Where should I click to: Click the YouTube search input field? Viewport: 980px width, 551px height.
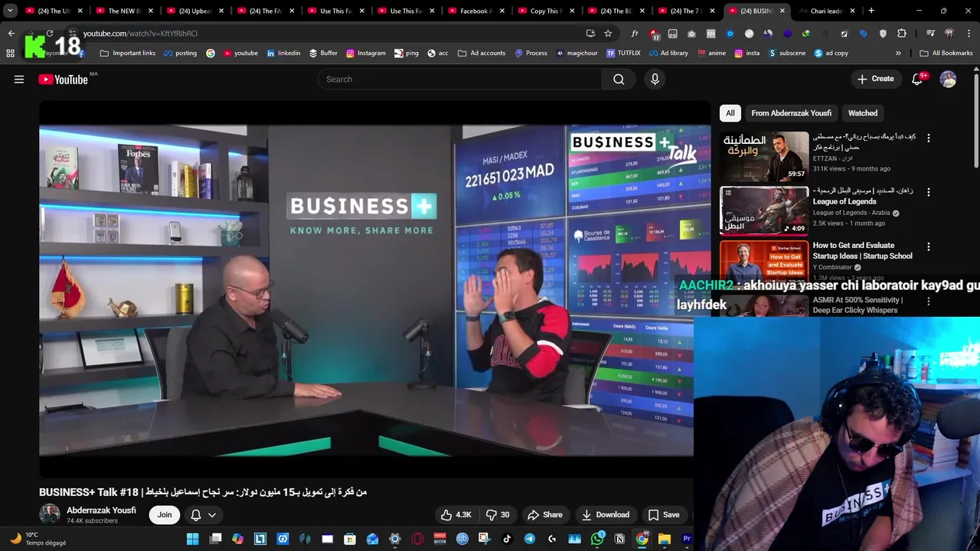(x=460, y=79)
